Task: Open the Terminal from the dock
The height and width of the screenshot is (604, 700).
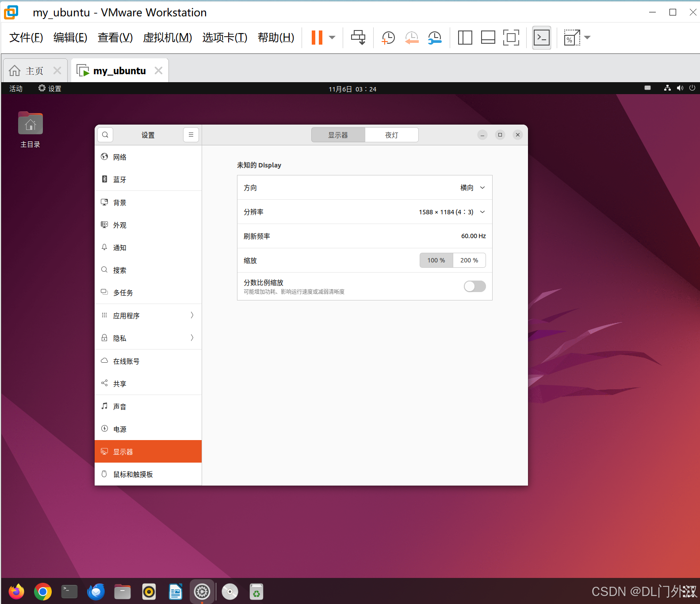Action: [x=69, y=592]
